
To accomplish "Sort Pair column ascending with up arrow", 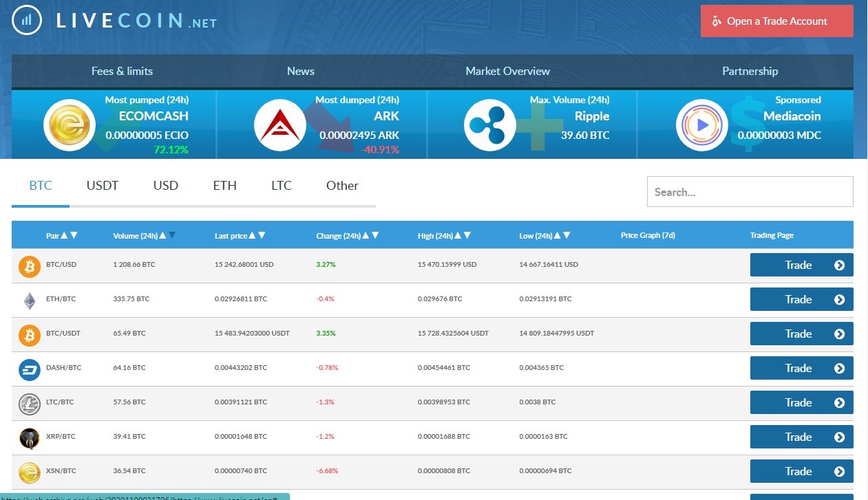I will pos(64,235).
